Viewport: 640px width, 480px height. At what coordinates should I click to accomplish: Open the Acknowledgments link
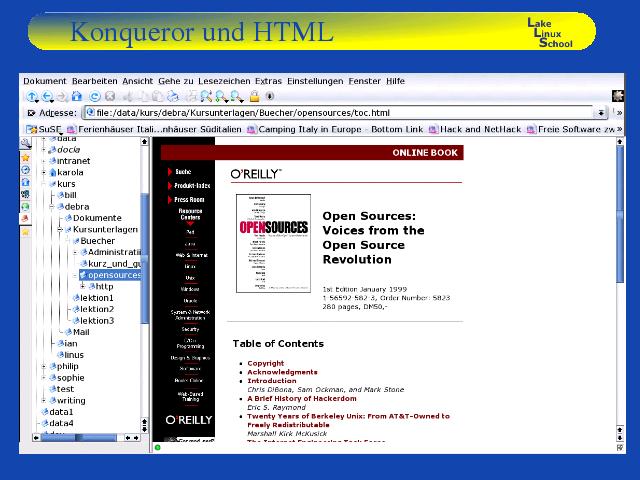282,372
